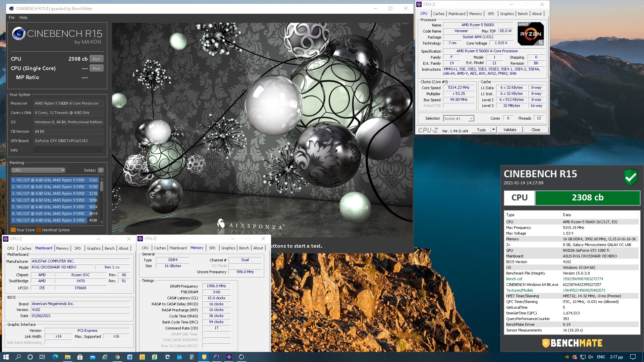Run the CPU benchmark test

click(96, 59)
